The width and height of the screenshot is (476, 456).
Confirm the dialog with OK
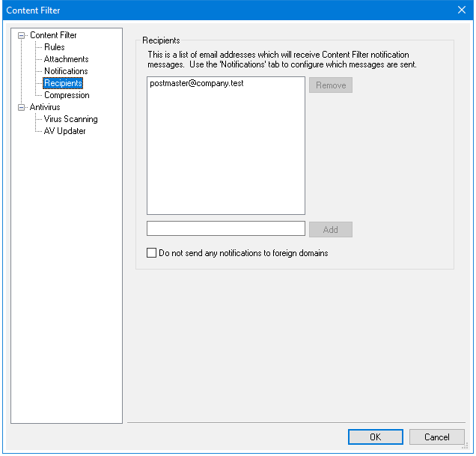point(376,437)
